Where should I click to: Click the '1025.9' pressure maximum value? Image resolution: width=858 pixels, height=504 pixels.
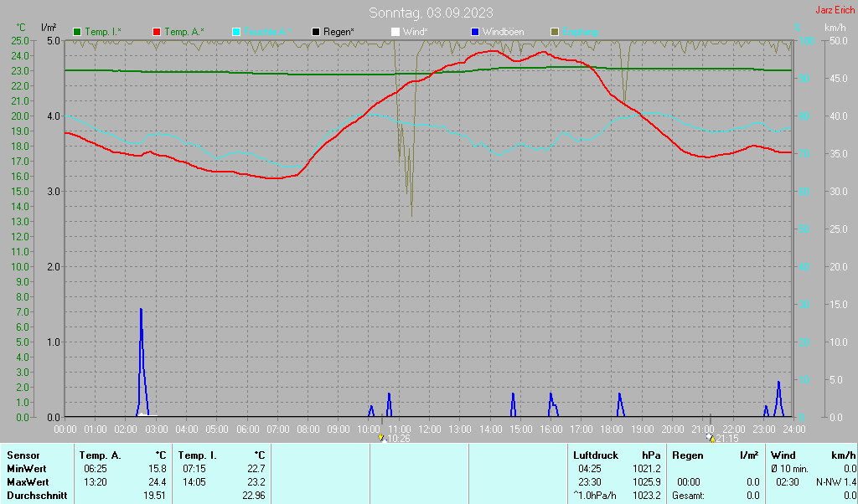(647, 483)
